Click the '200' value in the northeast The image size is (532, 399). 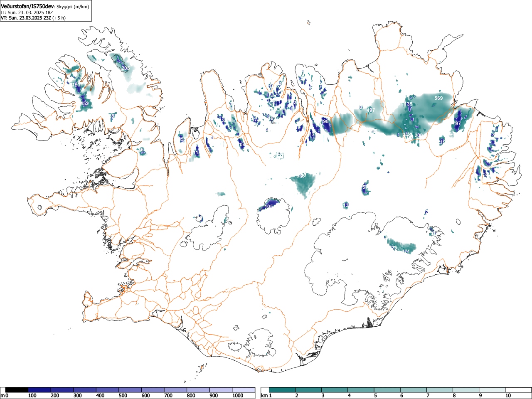(419, 135)
